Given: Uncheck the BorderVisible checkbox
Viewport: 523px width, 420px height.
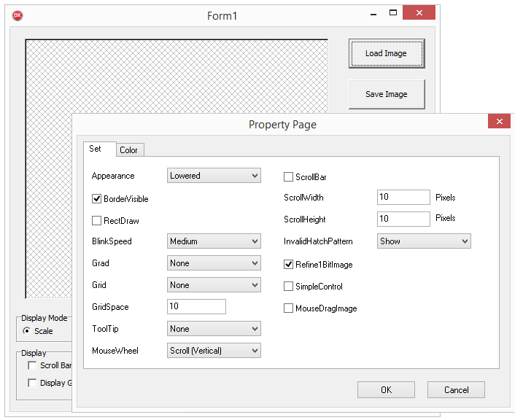Looking at the screenshot, I should click(x=97, y=198).
